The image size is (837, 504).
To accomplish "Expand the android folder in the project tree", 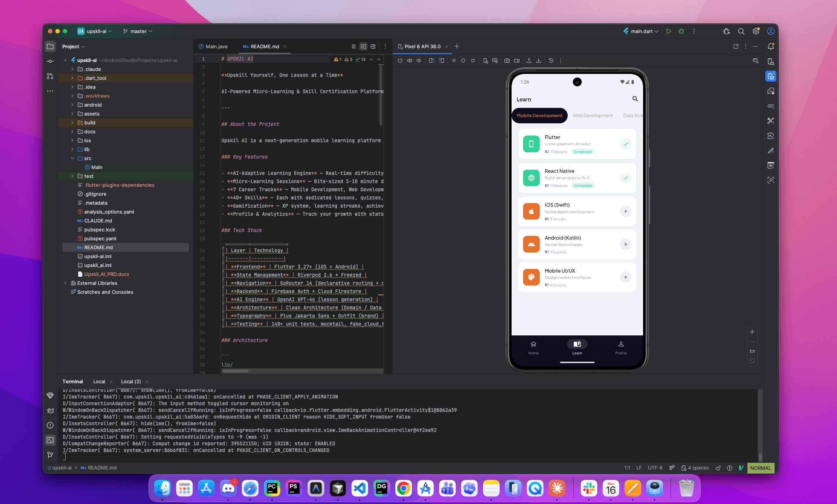I will (72, 105).
